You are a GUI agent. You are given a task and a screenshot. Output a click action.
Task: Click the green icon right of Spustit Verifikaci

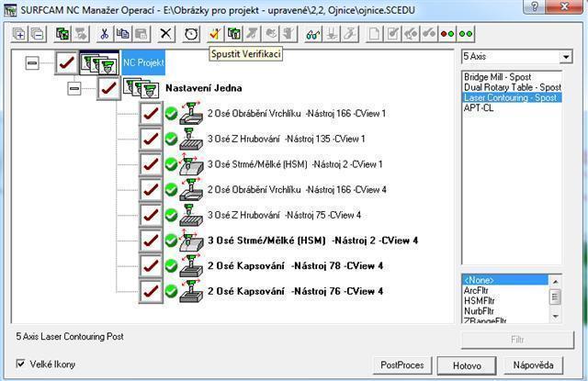(234, 34)
